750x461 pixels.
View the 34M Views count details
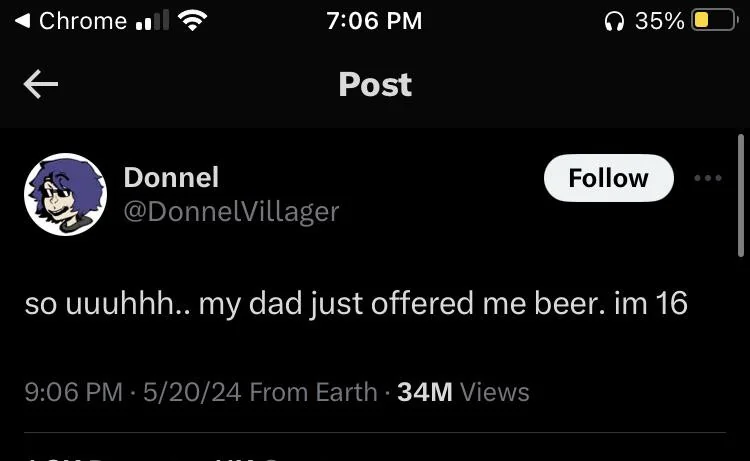pos(463,392)
